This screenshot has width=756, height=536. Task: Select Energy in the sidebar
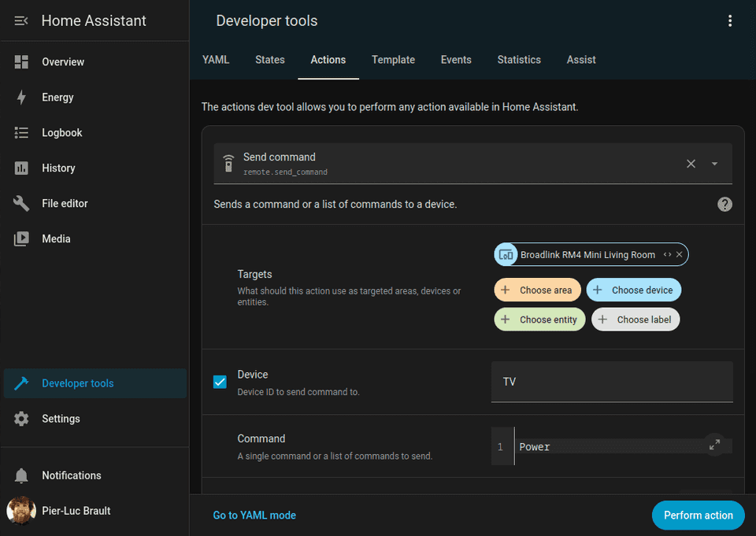pos(63,97)
